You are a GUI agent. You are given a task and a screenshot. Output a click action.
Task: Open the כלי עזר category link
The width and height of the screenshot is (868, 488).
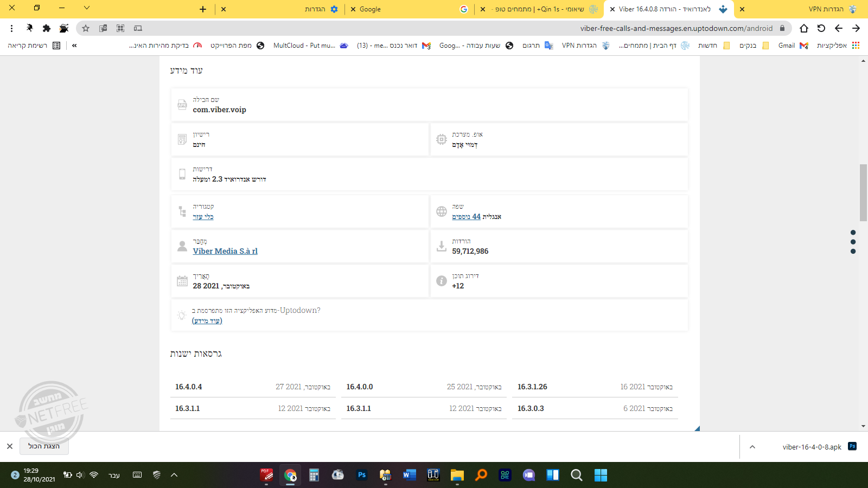(x=203, y=216)
